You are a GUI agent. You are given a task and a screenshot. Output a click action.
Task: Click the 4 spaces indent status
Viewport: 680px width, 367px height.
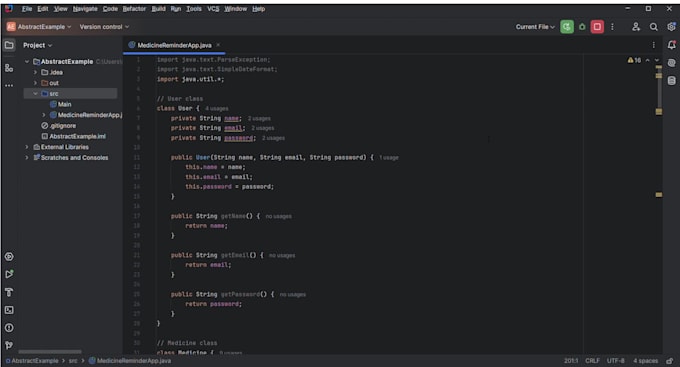pos(645,361)
